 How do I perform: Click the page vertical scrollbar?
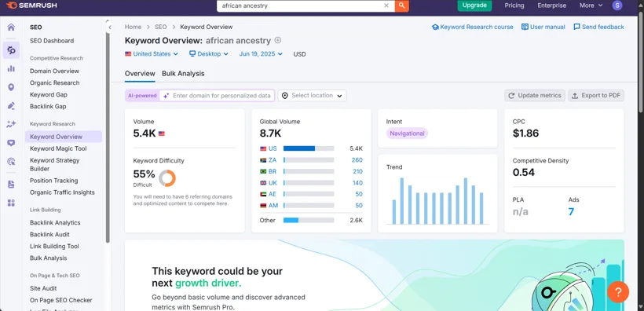coord(641,61)
